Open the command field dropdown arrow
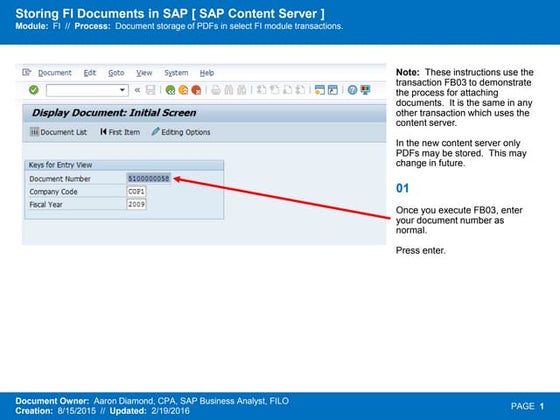This screenshot has width=560, height=420. click(122, 90)
